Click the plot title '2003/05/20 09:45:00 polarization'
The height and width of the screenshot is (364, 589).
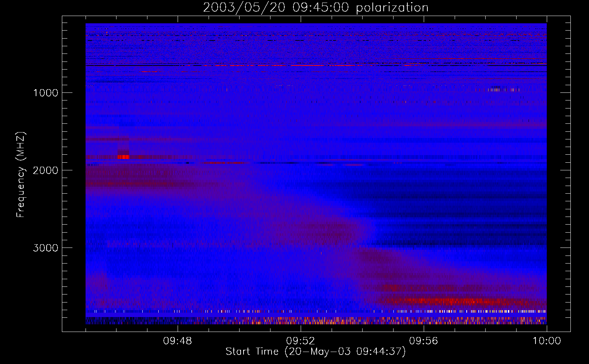316,8
